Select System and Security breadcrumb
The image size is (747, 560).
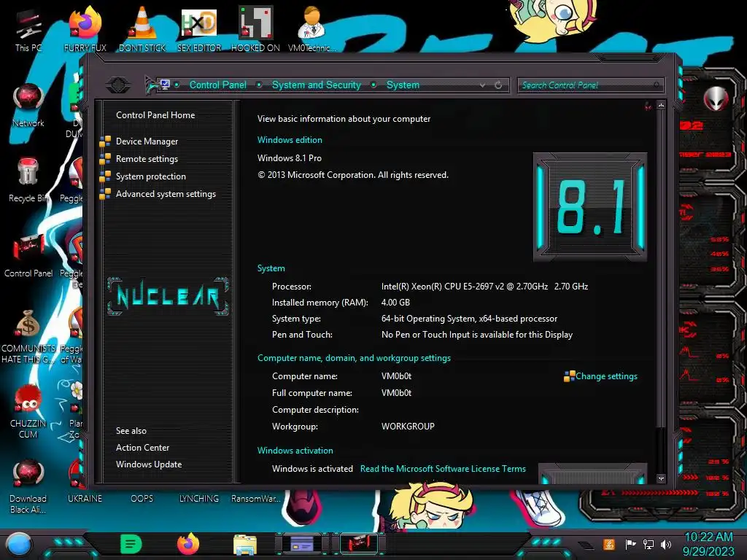click(317, 85)
